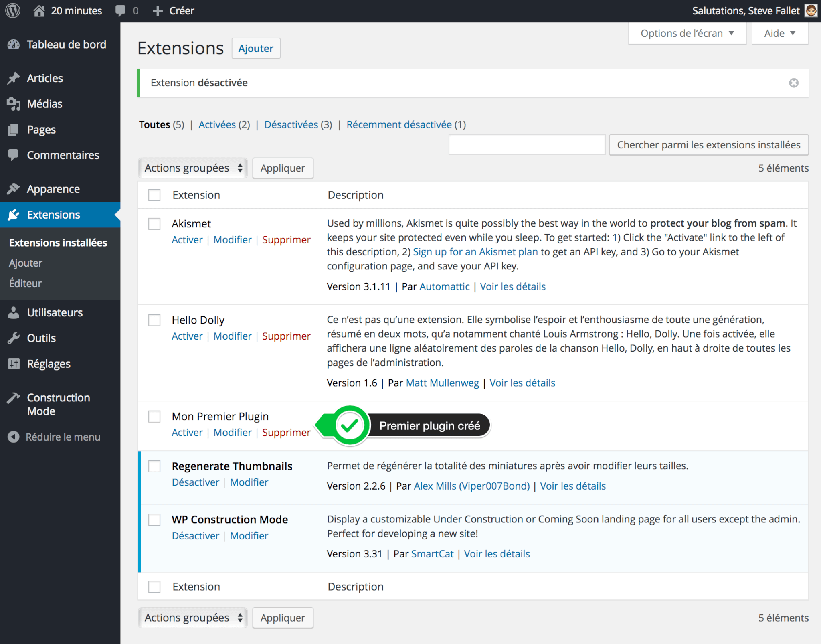
Task: Activate the Mon Premier Plugin extension
Action: click(x=187, y=432)
